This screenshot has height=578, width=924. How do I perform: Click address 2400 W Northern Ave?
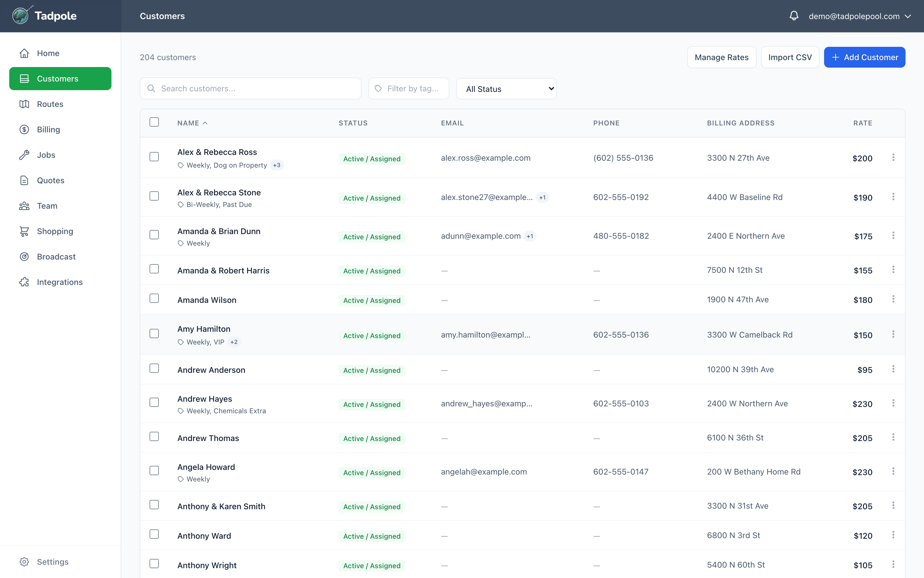pos(747,404)
